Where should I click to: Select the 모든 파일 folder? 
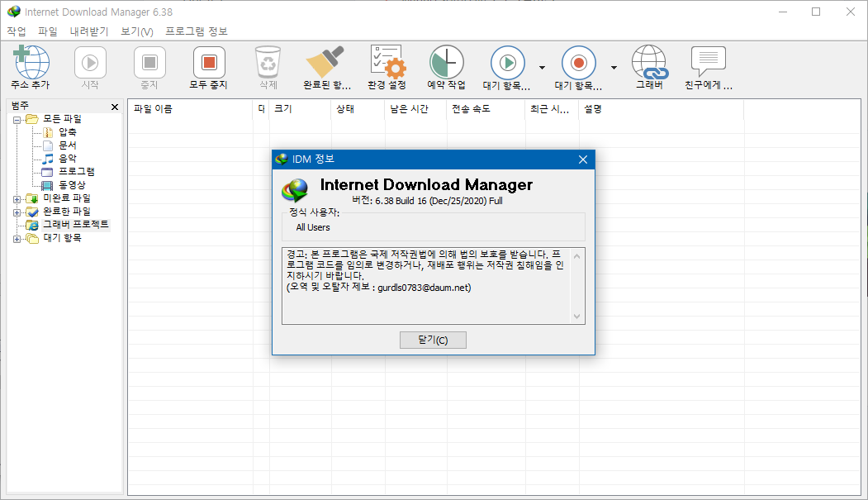pyautogui.click(x=62, y=118)
